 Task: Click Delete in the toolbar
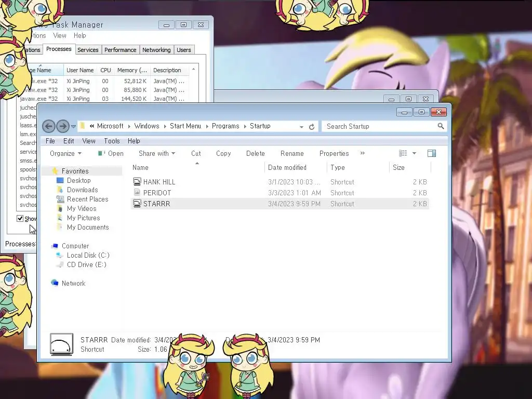pos(256,153)
